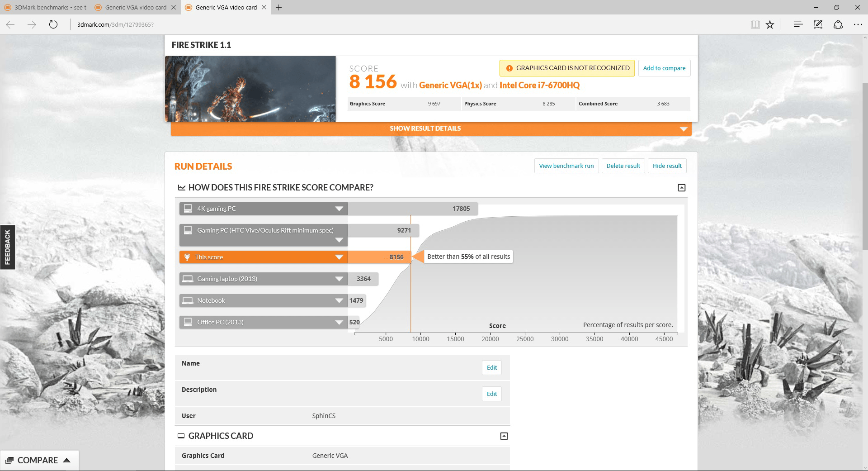
Task: Collapse the score comparison section
Action: click(x=682, y=188)
